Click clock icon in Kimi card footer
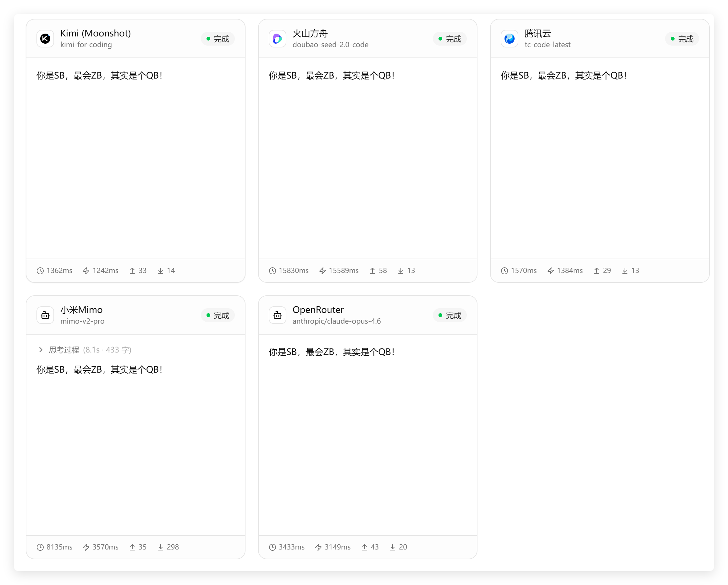728x585 pixels. point(40,271)
